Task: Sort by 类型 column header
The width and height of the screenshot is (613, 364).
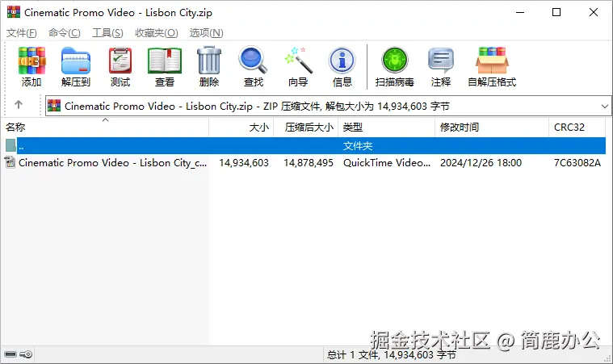Action: (386, 128)
